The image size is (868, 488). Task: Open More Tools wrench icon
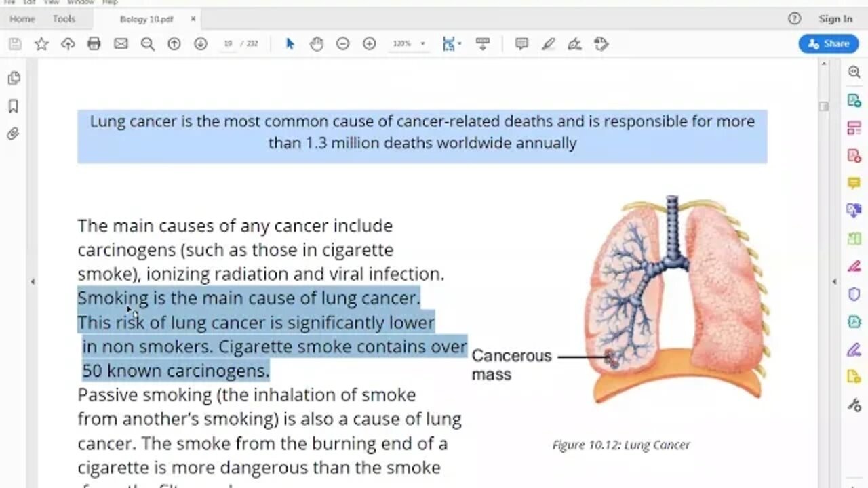point(854,405)
